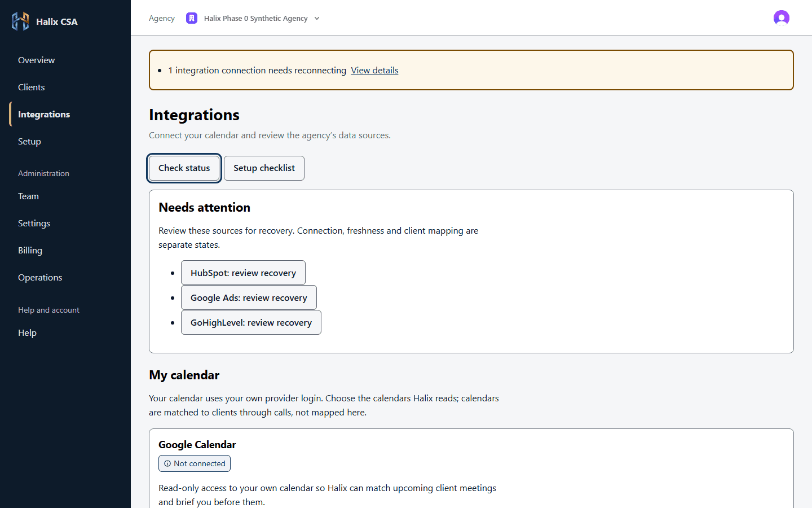
Task: Open the Settings page
Action: [34, 223]
